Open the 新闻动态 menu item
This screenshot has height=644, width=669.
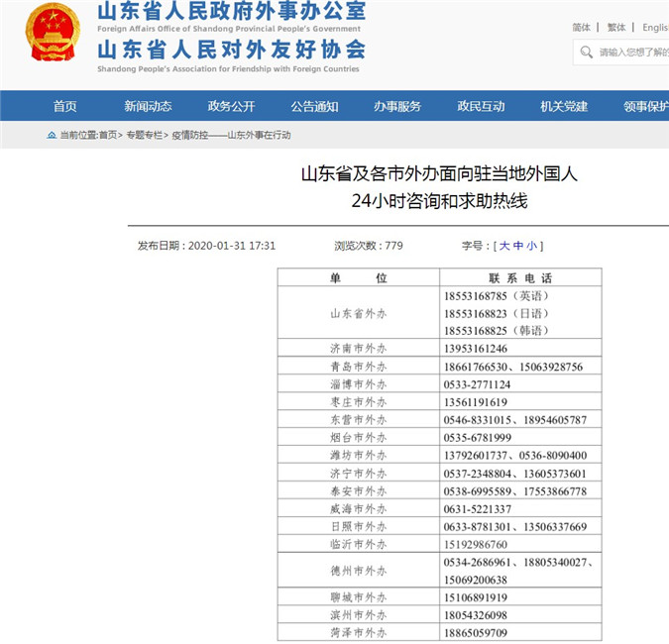point(148,106)
